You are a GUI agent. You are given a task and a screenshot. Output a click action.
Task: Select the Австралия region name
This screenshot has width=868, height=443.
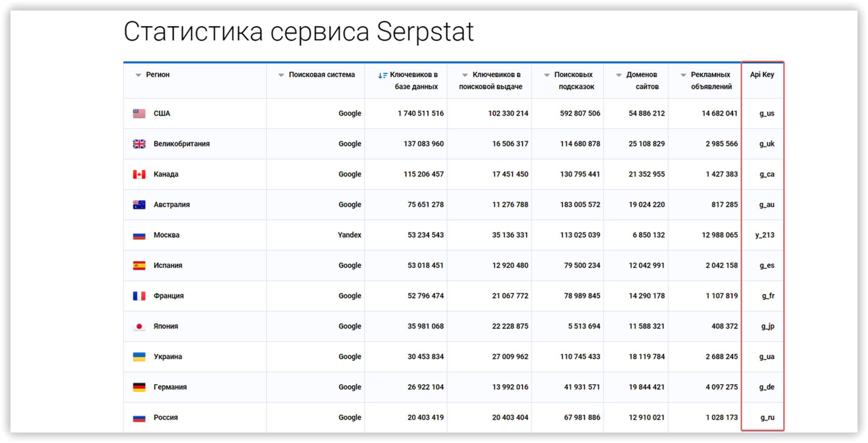click(x=172, y=205)
